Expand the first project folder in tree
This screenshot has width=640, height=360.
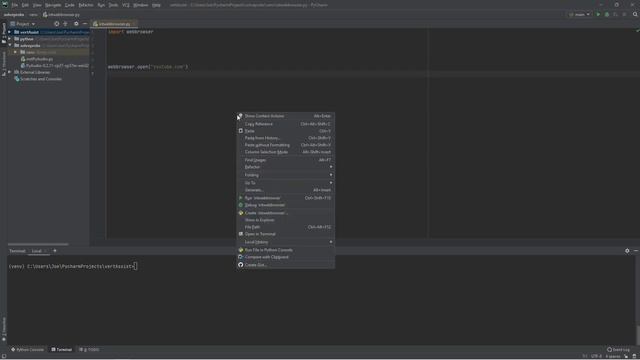pos(10,32)
